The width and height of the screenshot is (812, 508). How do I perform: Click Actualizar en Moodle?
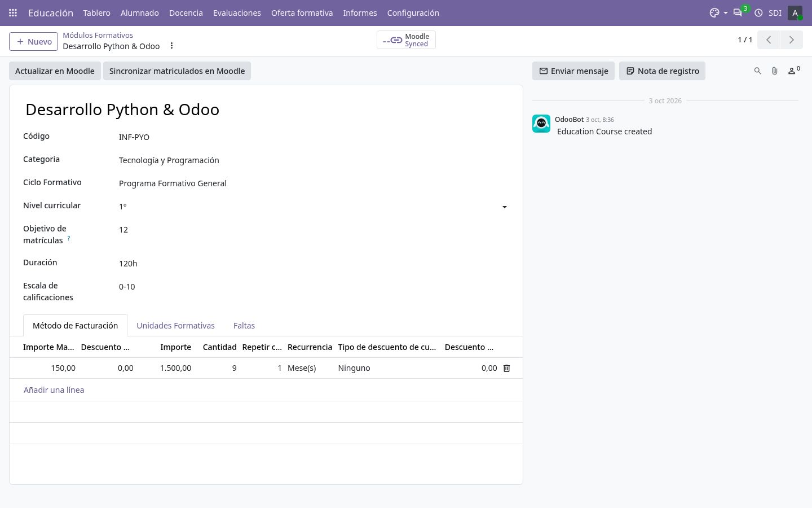55,71
